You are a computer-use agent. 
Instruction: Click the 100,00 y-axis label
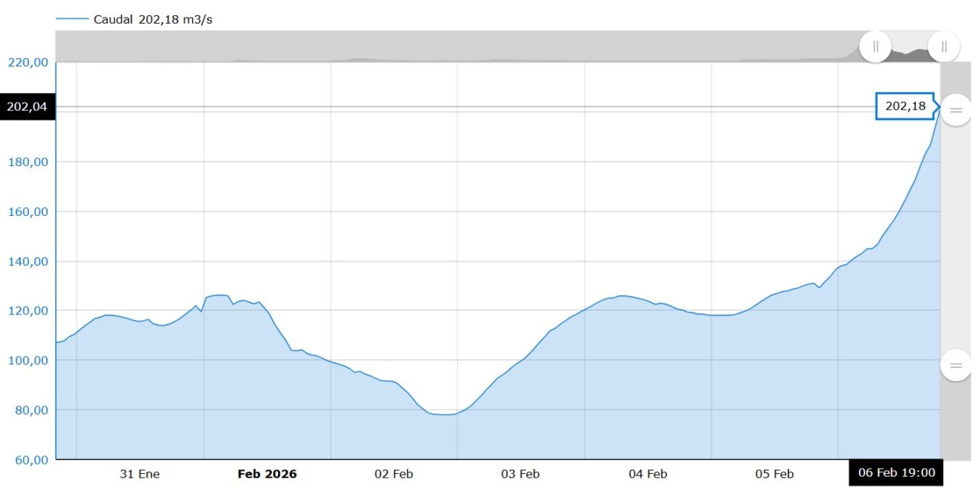28,360
